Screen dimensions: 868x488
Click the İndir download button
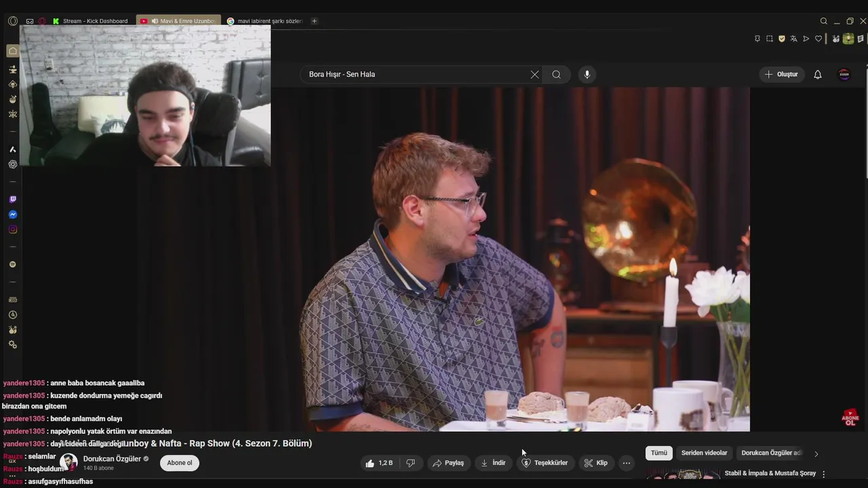coord(493,463)
